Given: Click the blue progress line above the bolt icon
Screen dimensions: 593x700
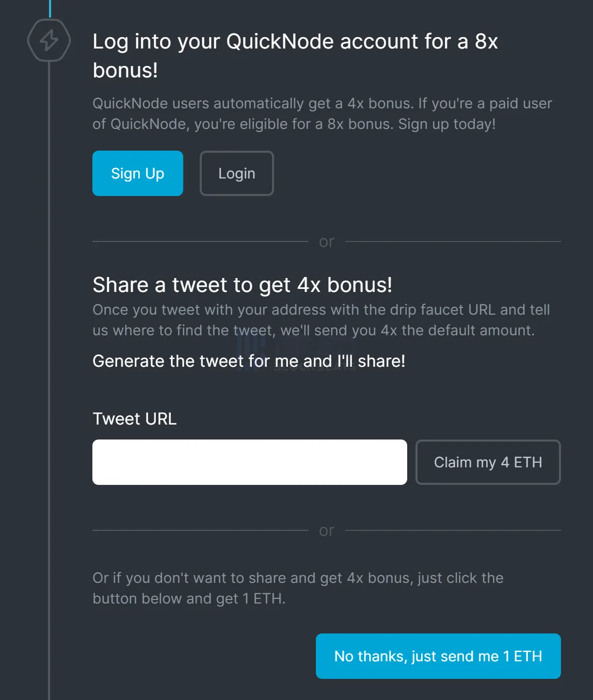Looking at the screenshot, I should pyautogui.click(x=50, y=8).
